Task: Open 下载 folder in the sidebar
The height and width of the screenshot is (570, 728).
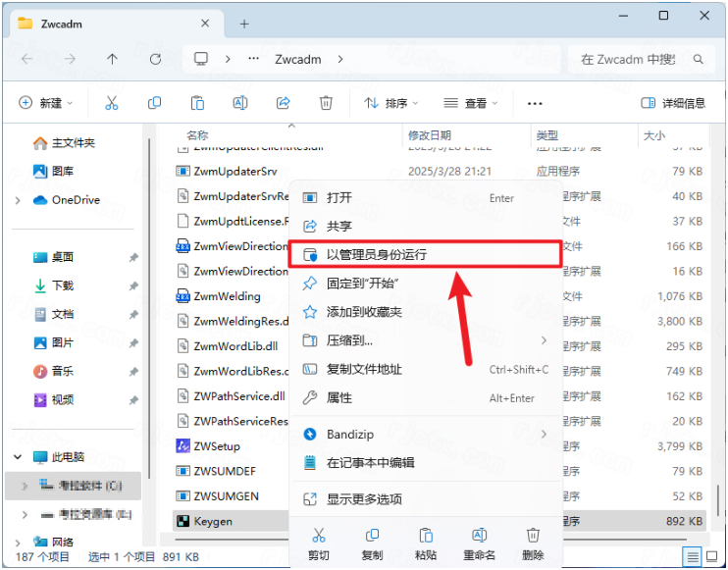Action: coord(63,285)
